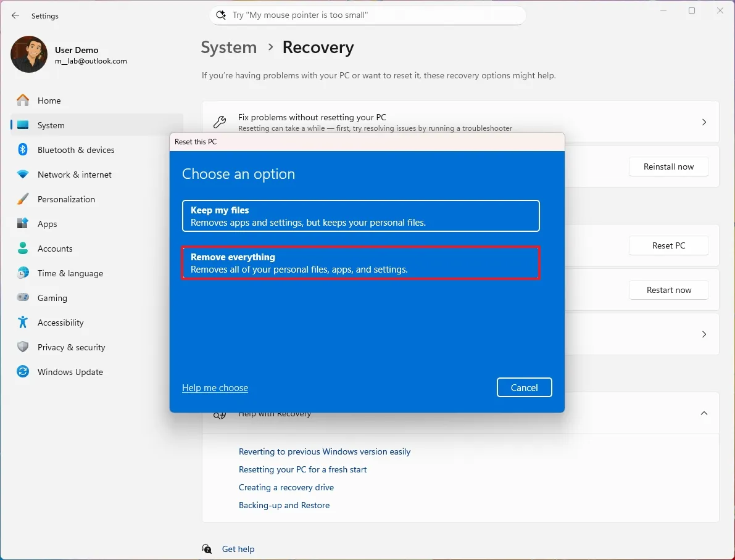Click inside the settings search box
Viewport: 735px width, 560px height.
(367, 15)
